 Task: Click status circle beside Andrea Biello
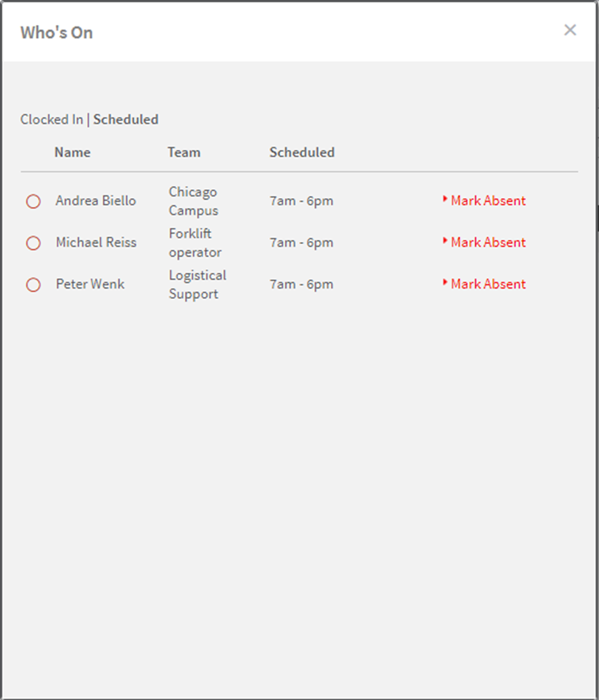(x=33, y=202)
